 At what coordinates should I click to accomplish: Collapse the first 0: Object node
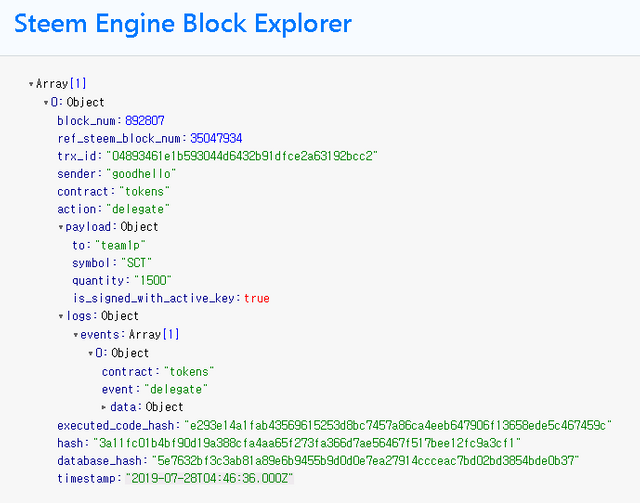coord(46,103)
